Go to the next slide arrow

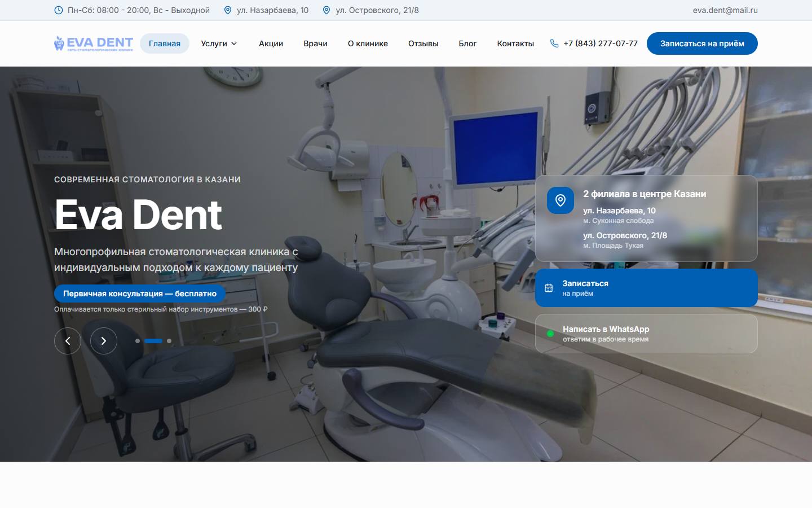[104, 341]
